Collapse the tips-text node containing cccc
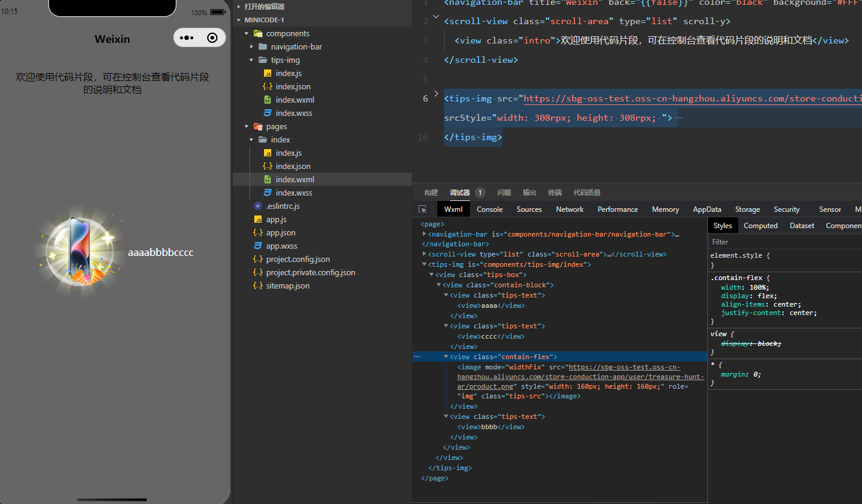 [446, 326]
